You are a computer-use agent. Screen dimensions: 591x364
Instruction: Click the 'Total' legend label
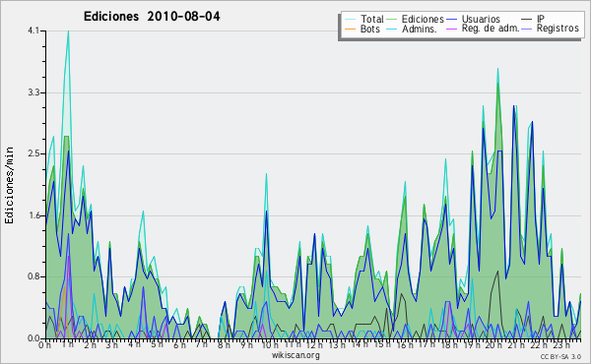click(371, 19)
